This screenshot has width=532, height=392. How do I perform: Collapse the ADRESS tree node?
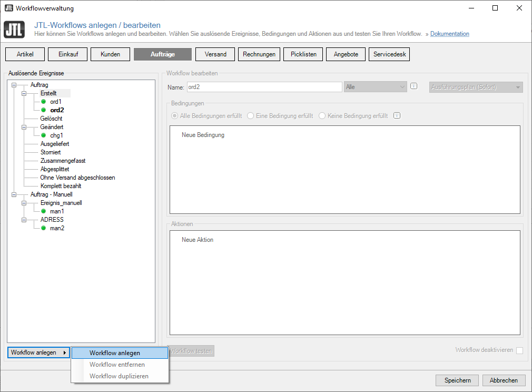[24, 220]
